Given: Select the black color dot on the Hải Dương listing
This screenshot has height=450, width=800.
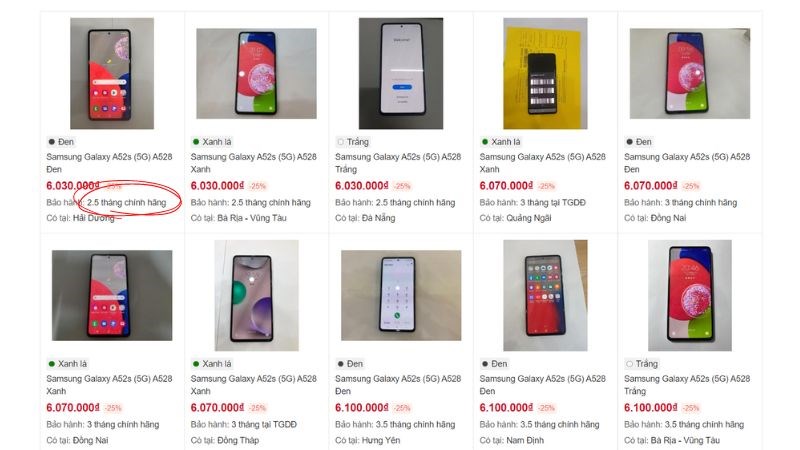Looking at the screenshot, I should point(51,142).
